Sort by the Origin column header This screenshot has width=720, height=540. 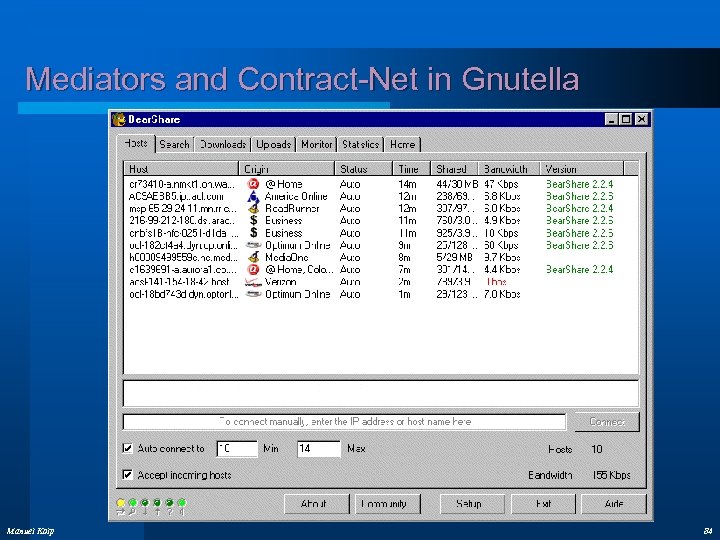(x=287, y=169)
